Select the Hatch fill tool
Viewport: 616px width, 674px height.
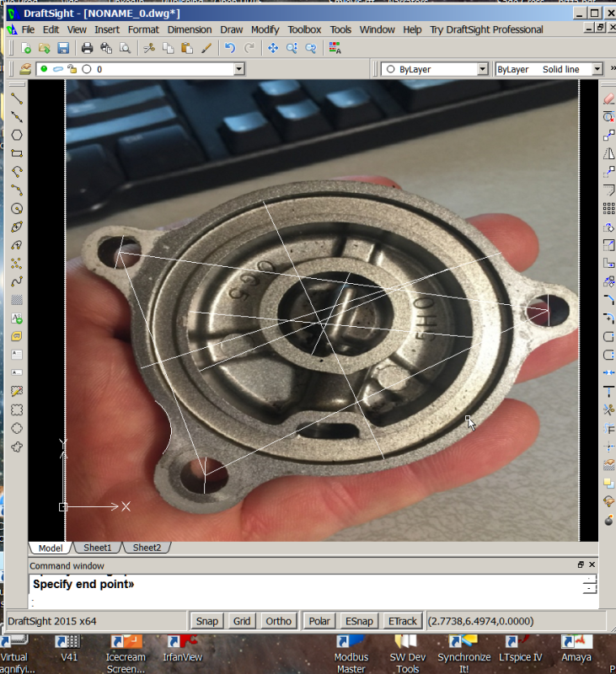[x=17, y=300]
